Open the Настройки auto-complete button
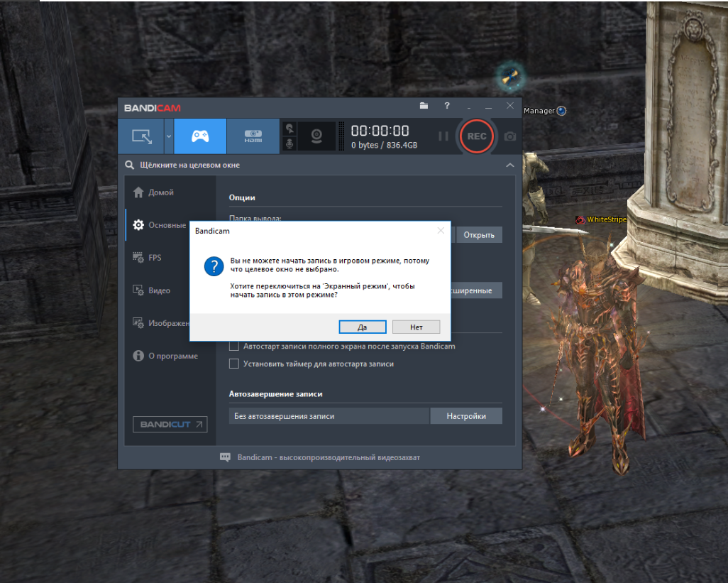 point(465,416)
